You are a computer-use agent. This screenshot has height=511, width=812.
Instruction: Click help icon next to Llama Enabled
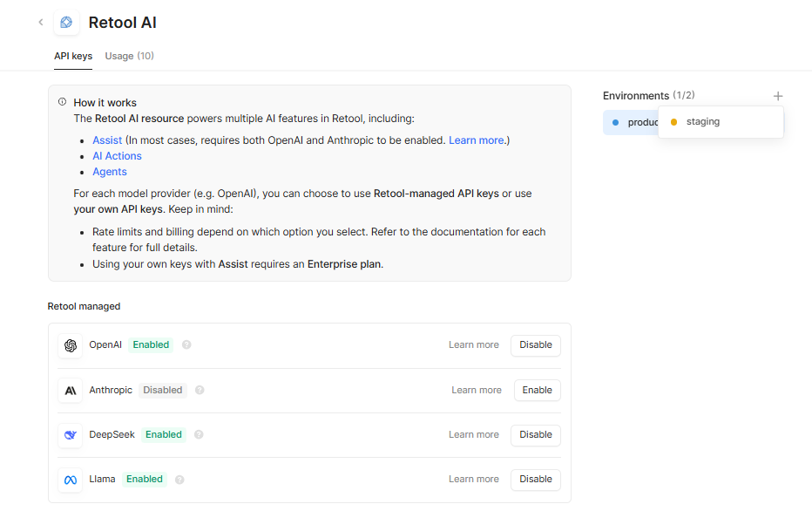click(x=179, y=480)
